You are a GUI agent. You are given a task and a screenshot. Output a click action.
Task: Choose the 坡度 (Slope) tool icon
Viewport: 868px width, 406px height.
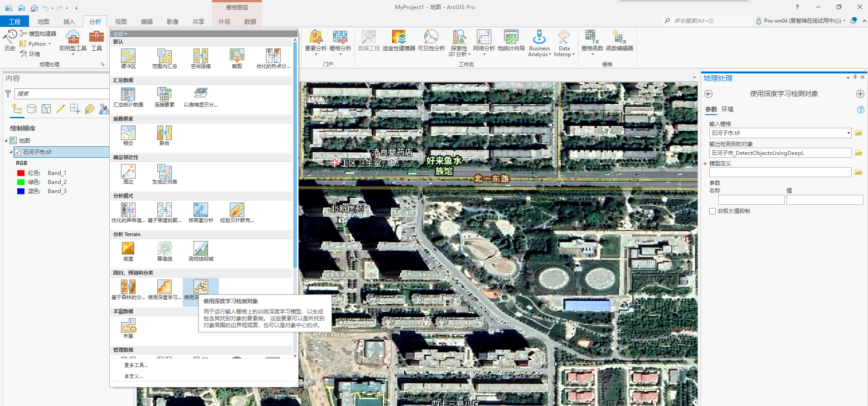(128, 249)
